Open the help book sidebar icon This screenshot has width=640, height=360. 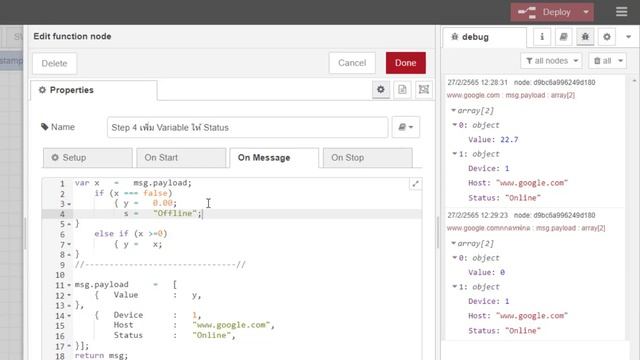click(x=564, y=37)
